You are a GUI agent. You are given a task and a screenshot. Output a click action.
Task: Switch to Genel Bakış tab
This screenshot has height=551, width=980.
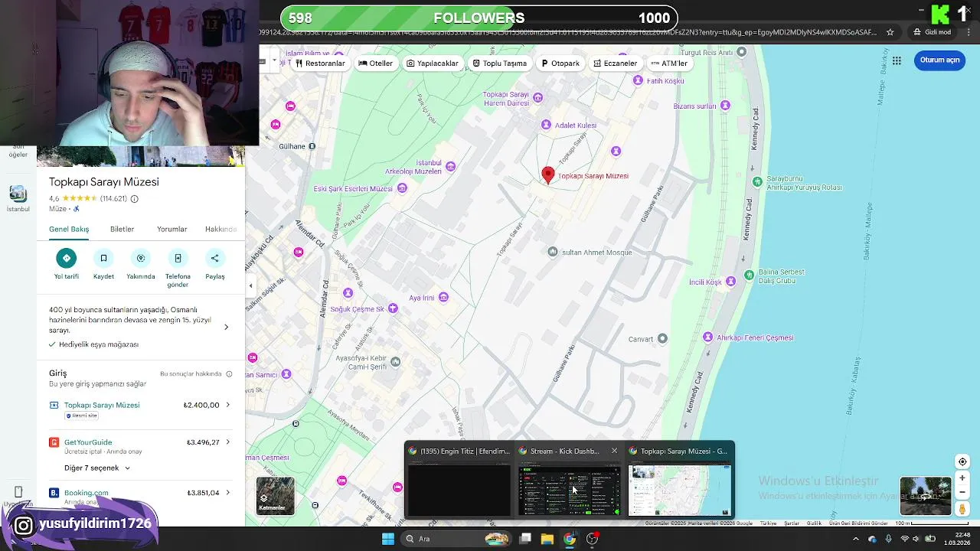pos(69,229)
